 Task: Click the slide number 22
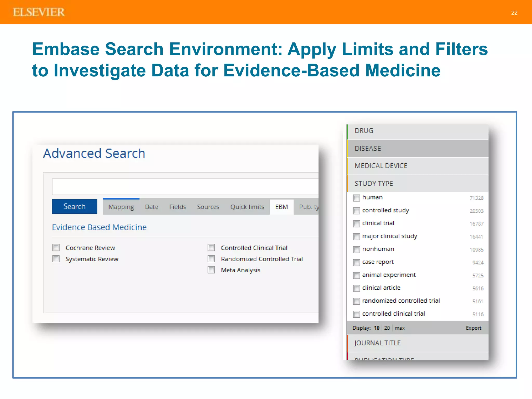click(514, 13)
